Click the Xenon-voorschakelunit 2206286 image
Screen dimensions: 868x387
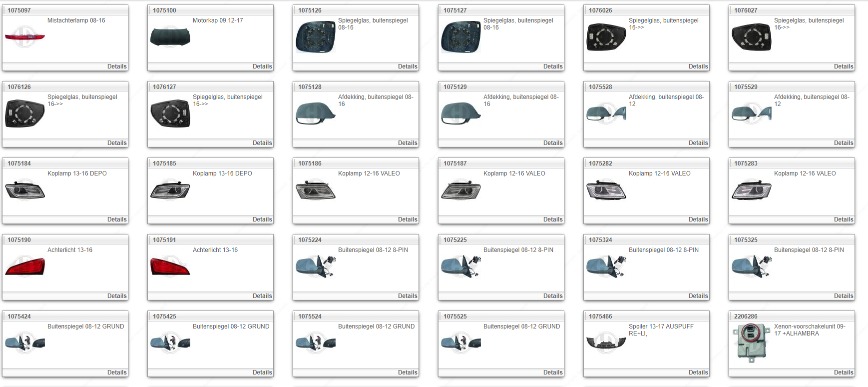(x=752, y=343)
